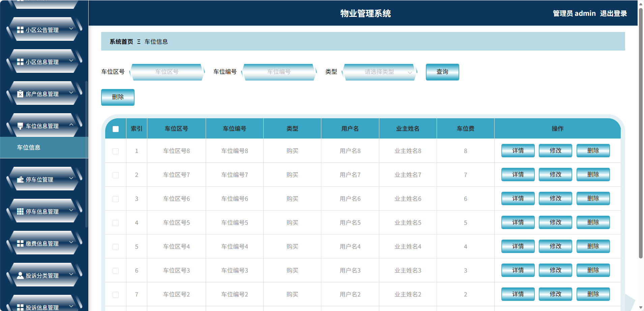Viewport: 644px width, 311px height.
Task: Click the grid icon beside 缴费信息管理
Action: coord(20,244)
